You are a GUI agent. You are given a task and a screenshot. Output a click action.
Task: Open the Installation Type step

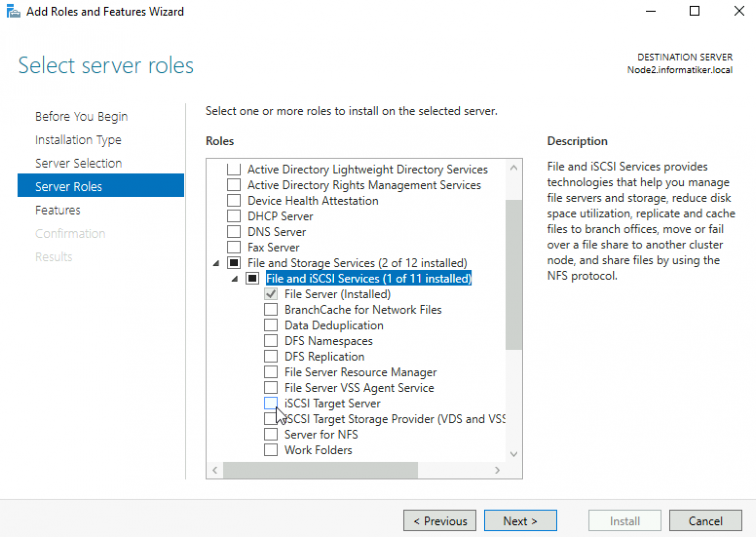click(78, 140)
